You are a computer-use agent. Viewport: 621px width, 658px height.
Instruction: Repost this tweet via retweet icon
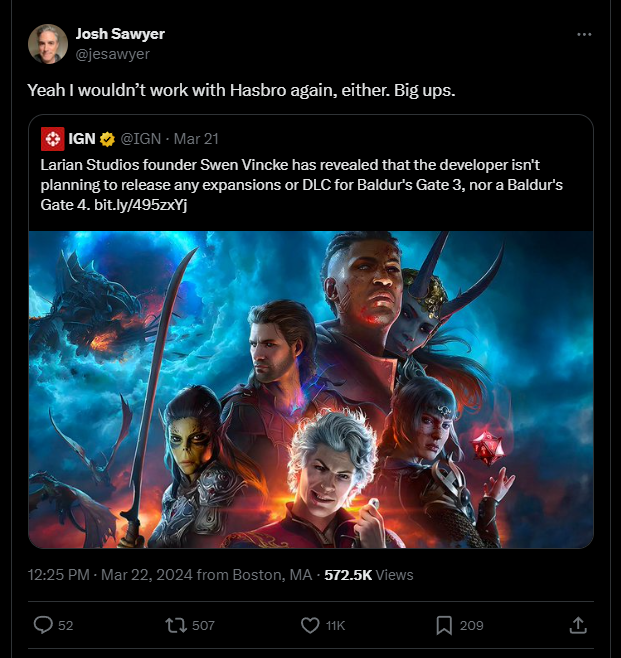(177, 625)
